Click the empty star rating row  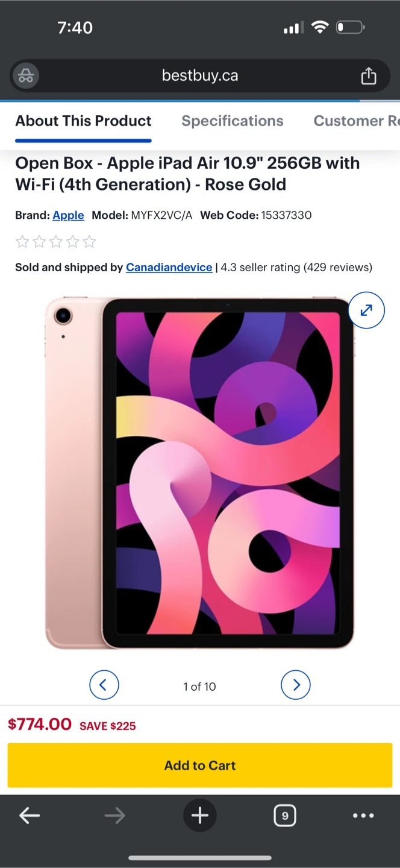55,242
